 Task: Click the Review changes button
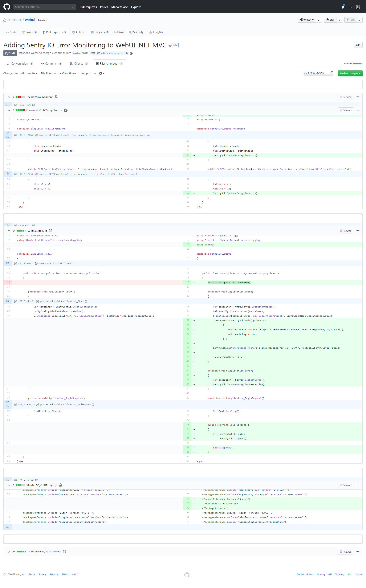pyautogui.click(x=350, y=73)
